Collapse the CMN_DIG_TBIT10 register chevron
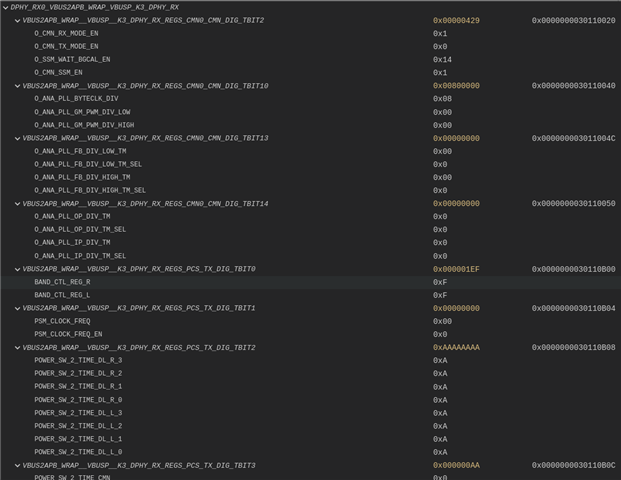This screenshot has height=480, width=621. (17, 86)
